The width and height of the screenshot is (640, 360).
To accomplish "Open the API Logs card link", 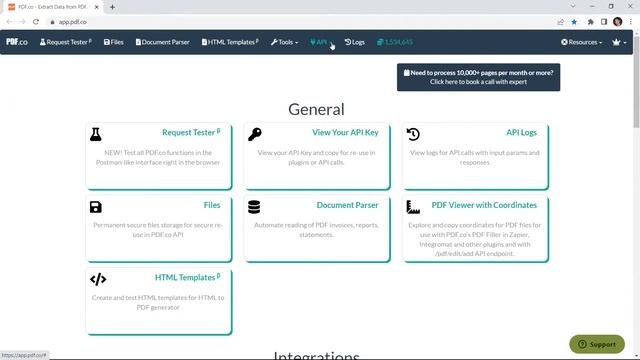I will (x=521, y=132).
